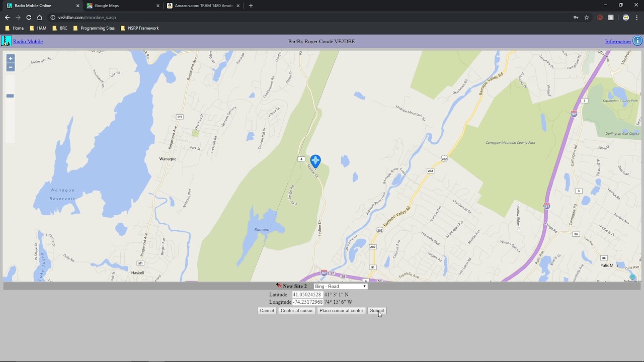Click the 41° 3' 1" N text

pos(336,295)
